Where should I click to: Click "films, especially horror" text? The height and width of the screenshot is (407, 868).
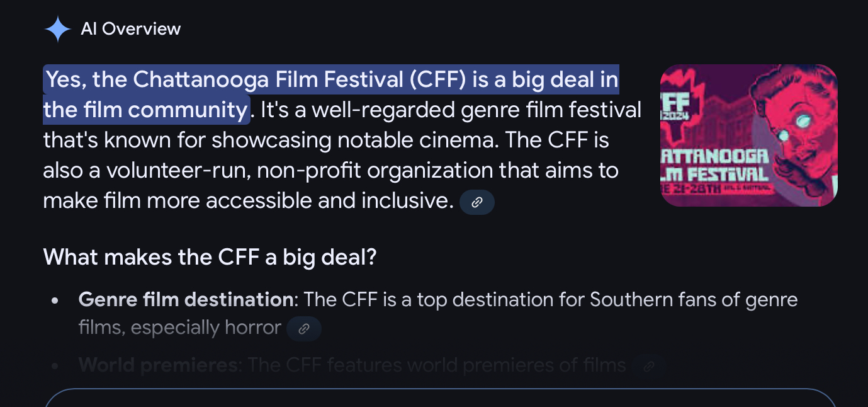click(179, 328)
